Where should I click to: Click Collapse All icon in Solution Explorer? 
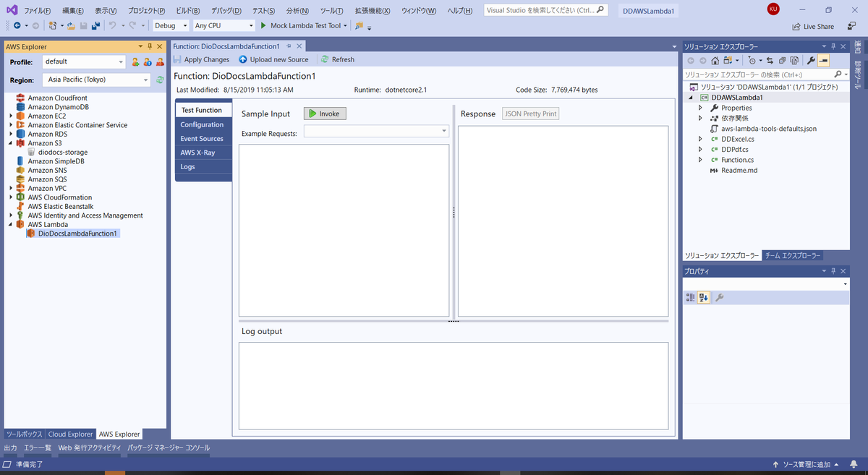[x=782, y=61]
